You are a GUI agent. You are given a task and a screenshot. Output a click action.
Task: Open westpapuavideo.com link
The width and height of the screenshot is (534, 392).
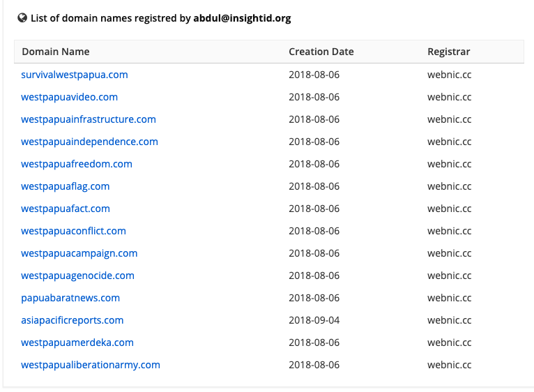(69, 97)
